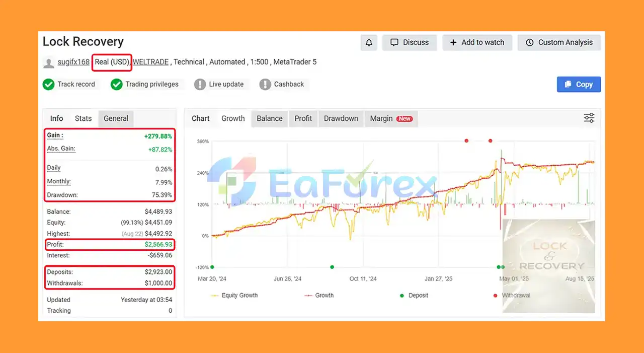The height and width of the screenshot is (353, 644).
Task: Switch to the Growth chart tab
Action: (233, 118)
